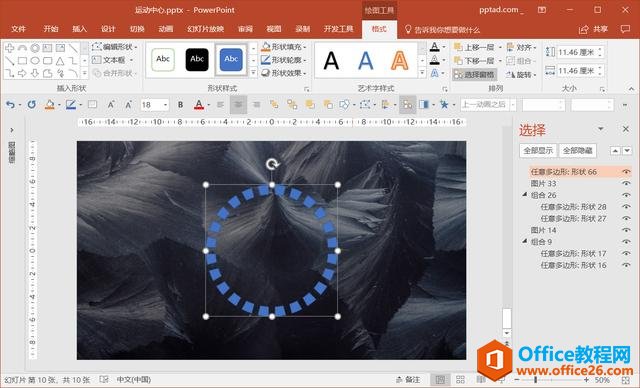Screen dimensions: 640x388
Task: Click the 形状轮廓 shape outline icon
Action: [266, 60]
